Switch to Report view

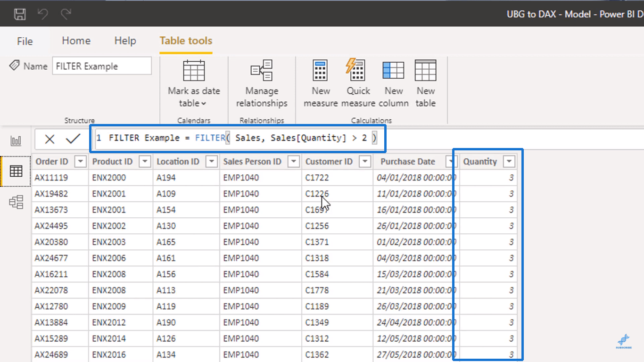(16, 140)
